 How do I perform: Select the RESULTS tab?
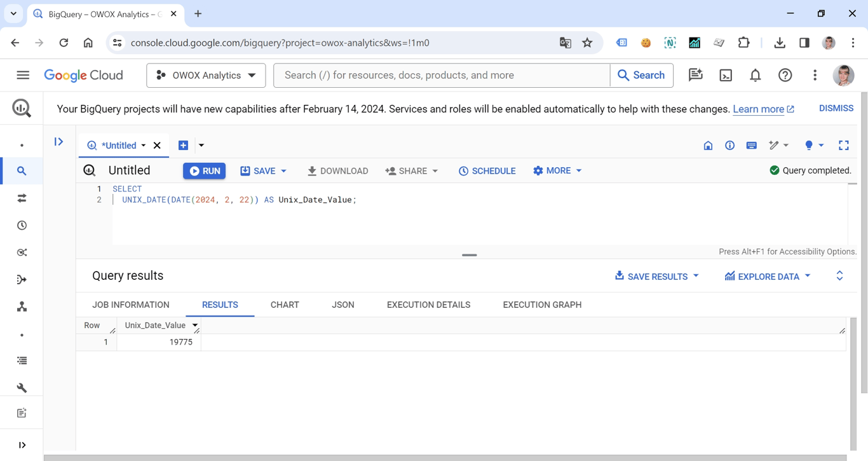pyautogui.click(x=220, y=305)
